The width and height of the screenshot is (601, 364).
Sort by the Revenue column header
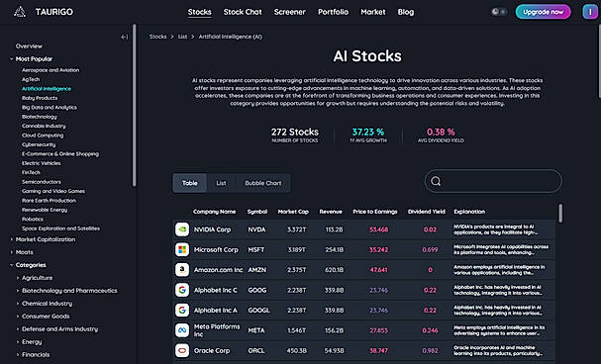tap(331, 212)
